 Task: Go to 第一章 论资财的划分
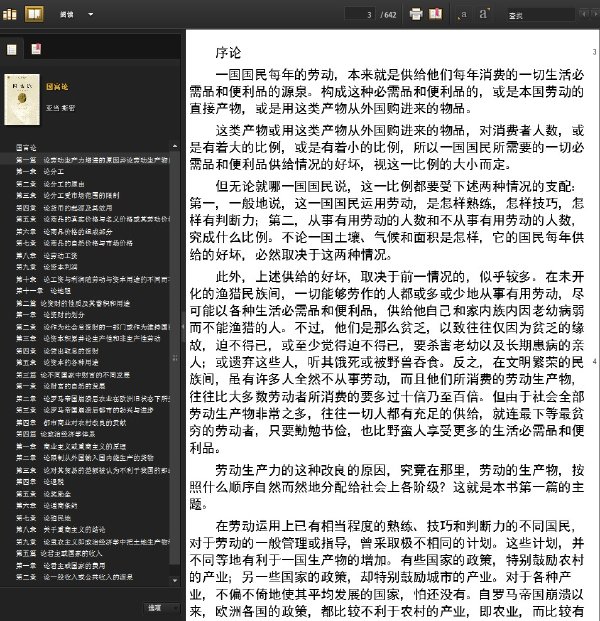pos(50,314)
